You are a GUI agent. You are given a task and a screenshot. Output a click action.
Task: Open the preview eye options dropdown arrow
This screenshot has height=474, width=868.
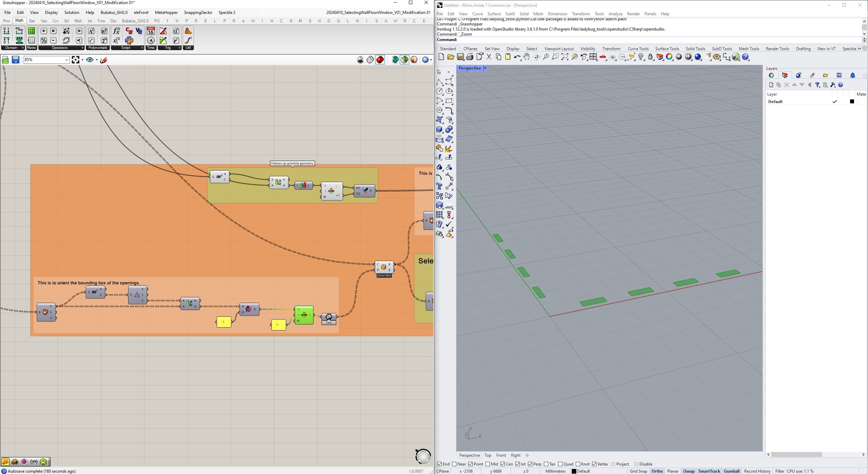pyautogui.click(x=97, y=60)
